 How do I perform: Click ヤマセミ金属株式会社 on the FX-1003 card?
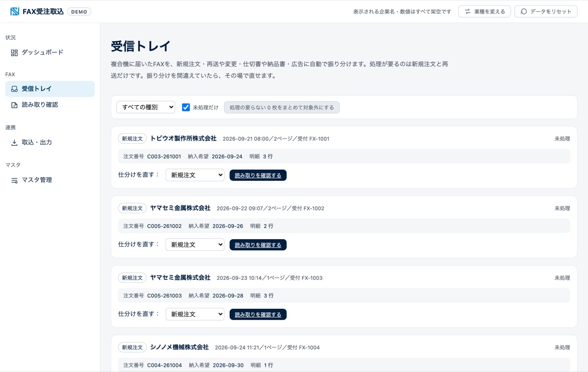(x=180, y=278)
